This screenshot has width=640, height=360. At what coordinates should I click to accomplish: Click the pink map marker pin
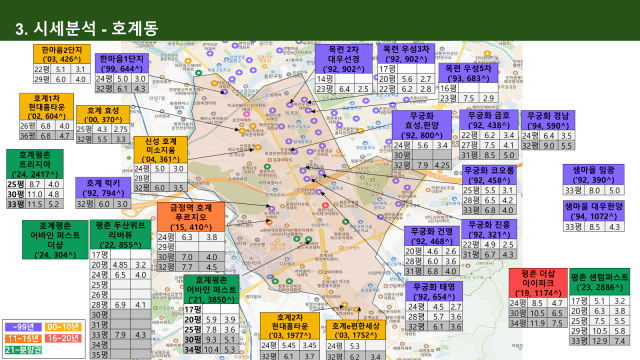[247, 114]
